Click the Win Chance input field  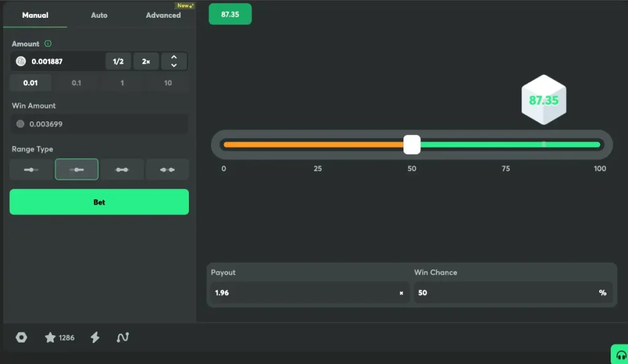point(506,293)
